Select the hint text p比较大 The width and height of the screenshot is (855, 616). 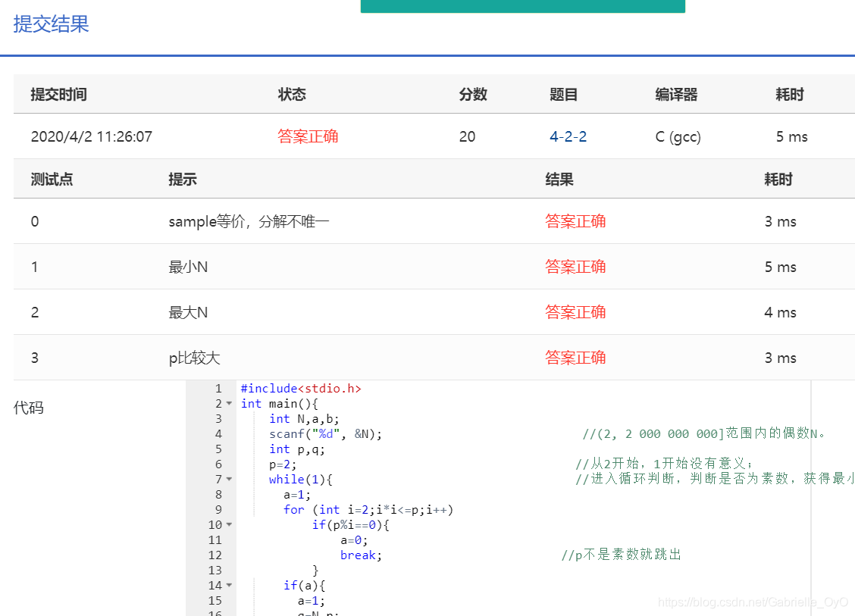click(x=194, y=357)
